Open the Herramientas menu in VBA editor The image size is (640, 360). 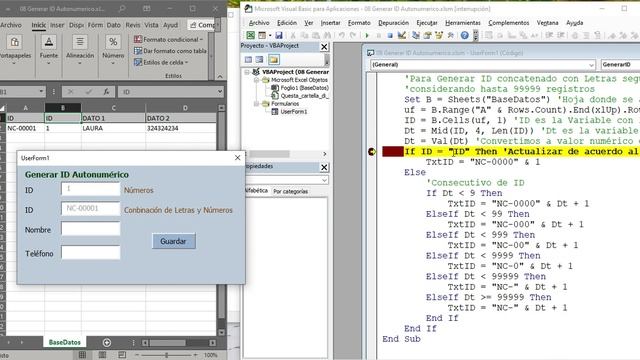click(x=462, y=23)
